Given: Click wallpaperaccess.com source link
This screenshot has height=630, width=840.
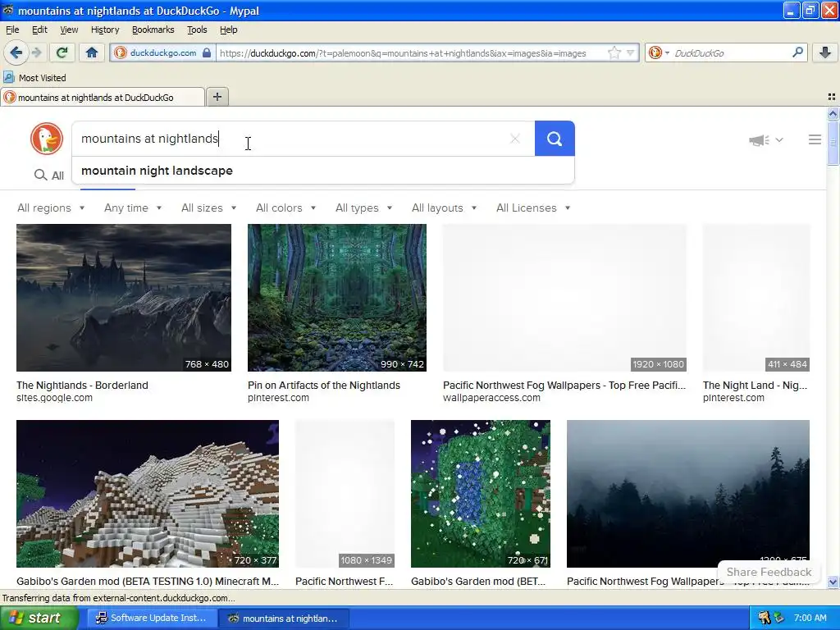Looking at the screenshot, I should [491, 398].
